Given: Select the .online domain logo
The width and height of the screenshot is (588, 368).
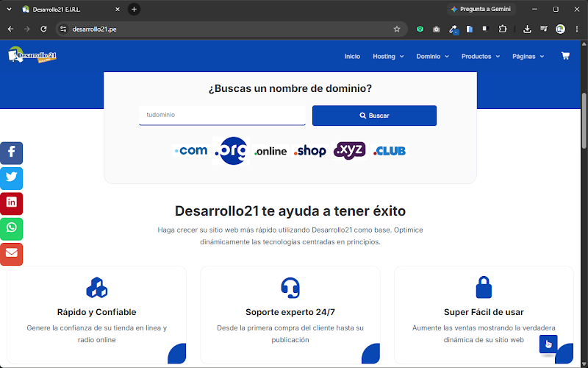Looking at the screenshot, I should (270, 151).
